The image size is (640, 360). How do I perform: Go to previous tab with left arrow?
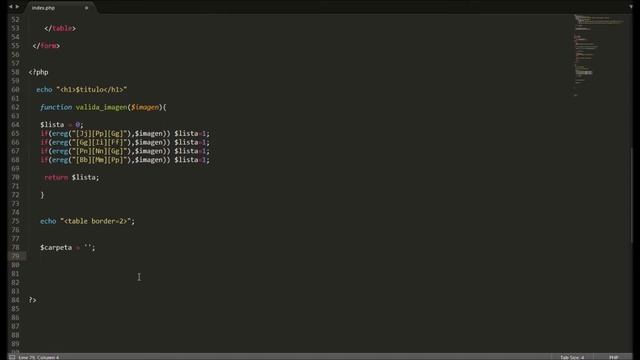(11, 7)
